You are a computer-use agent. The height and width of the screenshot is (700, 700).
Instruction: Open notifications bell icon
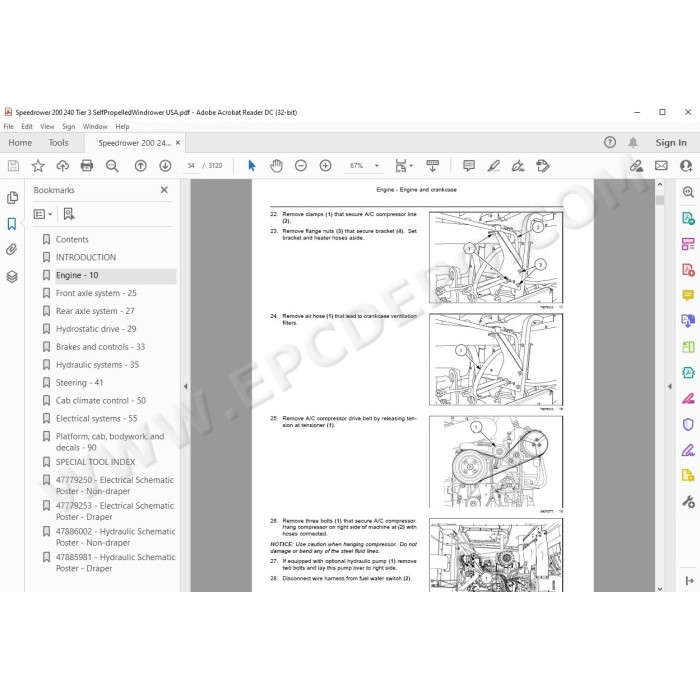pos(633,142)
